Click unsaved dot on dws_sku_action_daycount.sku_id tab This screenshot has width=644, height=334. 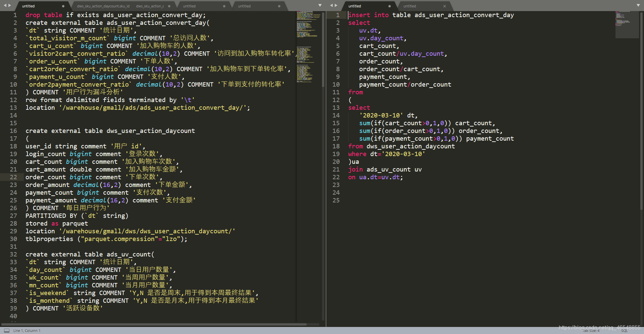tap(169, 6)
